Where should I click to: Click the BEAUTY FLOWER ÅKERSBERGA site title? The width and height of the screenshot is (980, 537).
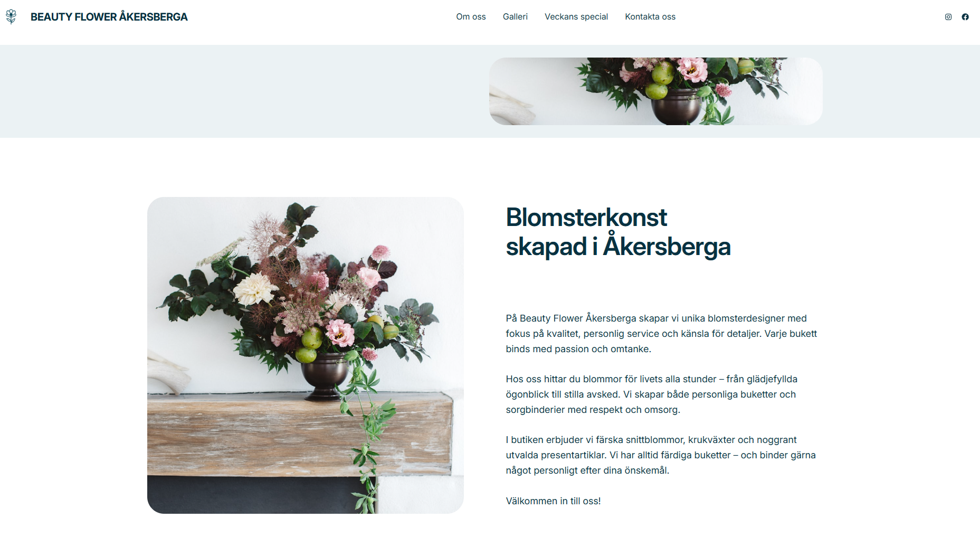click(x=109, y=17)
